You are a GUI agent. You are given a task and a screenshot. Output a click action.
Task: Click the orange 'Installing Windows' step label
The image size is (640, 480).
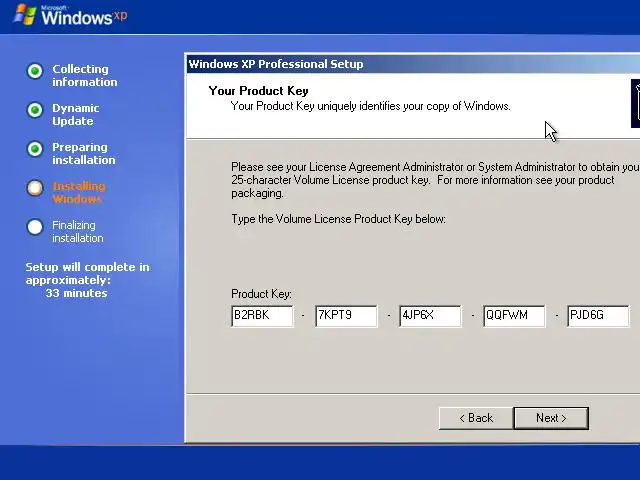79,193
